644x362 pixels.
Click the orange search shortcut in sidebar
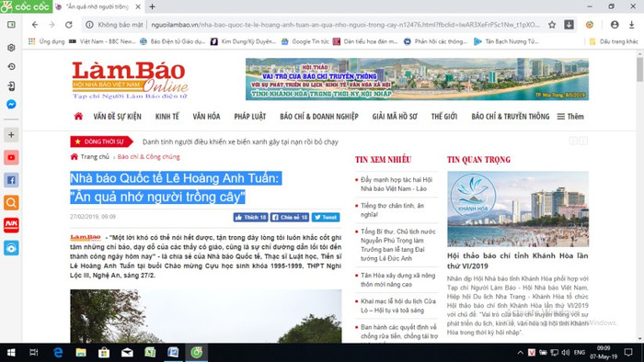tap(11, 202)
